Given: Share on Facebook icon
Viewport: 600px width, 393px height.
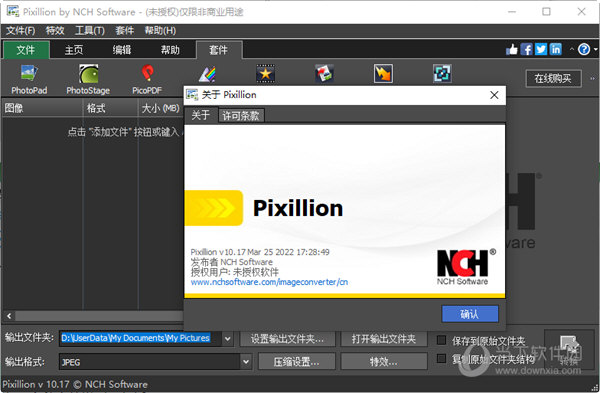Looking at the screenshot, I should [x=527, y=49].
